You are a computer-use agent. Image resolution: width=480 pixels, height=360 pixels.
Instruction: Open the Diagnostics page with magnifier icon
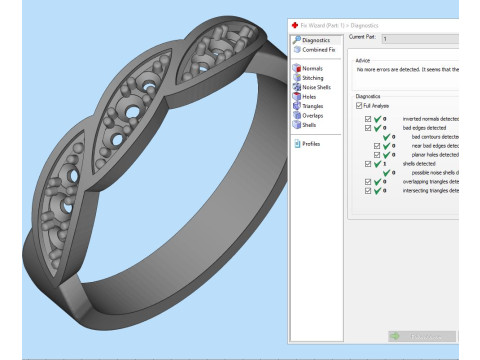(296, 40)
